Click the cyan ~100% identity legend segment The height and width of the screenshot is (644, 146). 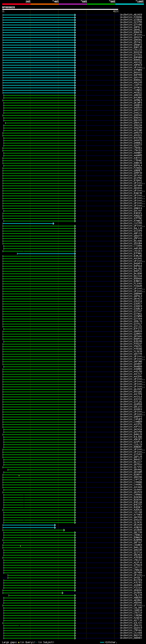tap(129, 4)
